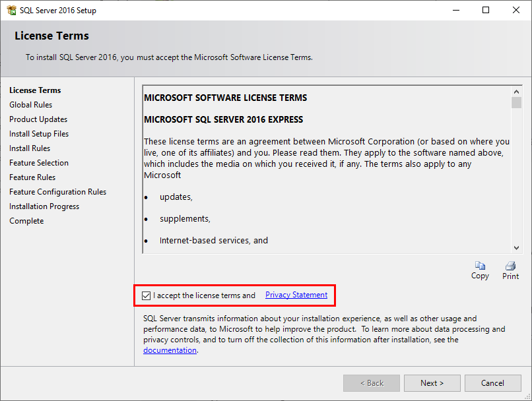Select the License Terms step

pyautogui.click(x=35, y=90)
